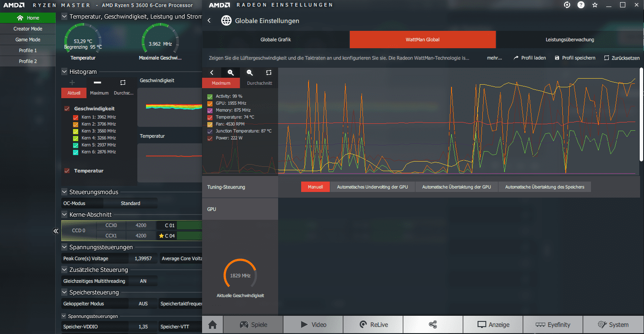
Task: Toggle the GPU 1955 MHz checkbox
Action: 210,103
